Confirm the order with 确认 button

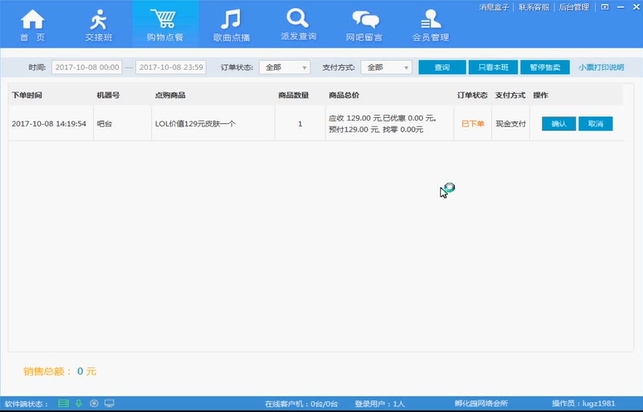[559, 124]
